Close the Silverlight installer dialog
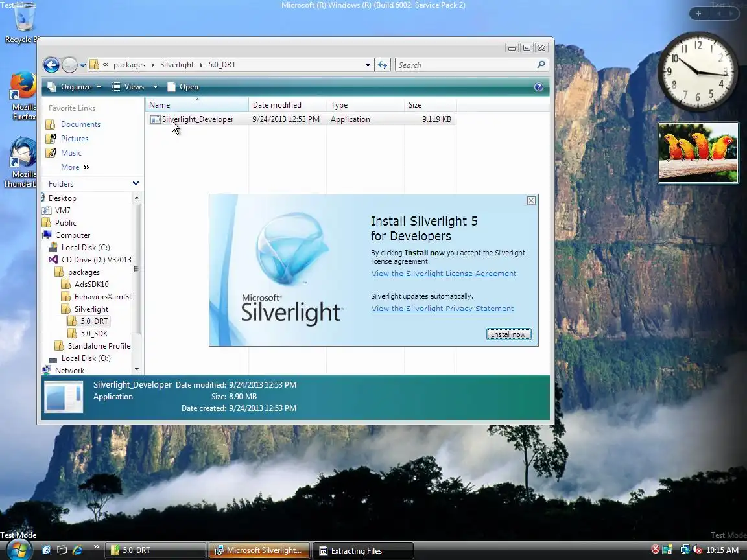Screen dimensions: 747x560 pos(531,200)
